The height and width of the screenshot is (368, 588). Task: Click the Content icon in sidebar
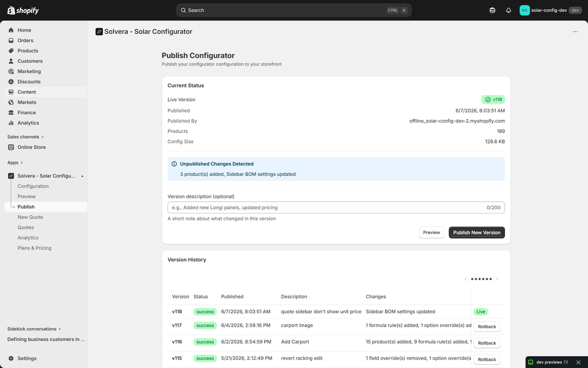11,92
